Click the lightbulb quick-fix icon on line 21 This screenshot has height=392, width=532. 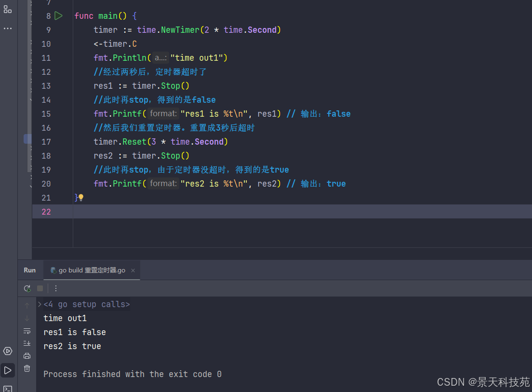coord(81,198)
